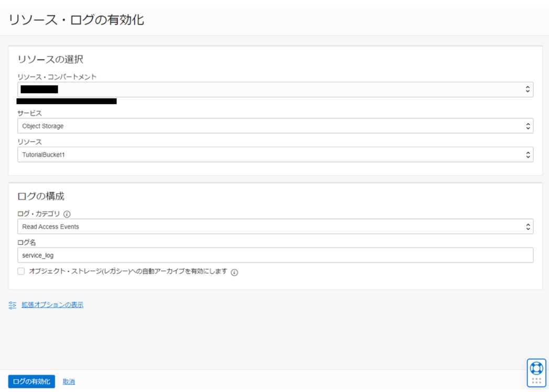Click the grid dots icon below the lifebuoy
Image resolution: width=549 pixels, height=392 pixels.
tap(535, 380)
